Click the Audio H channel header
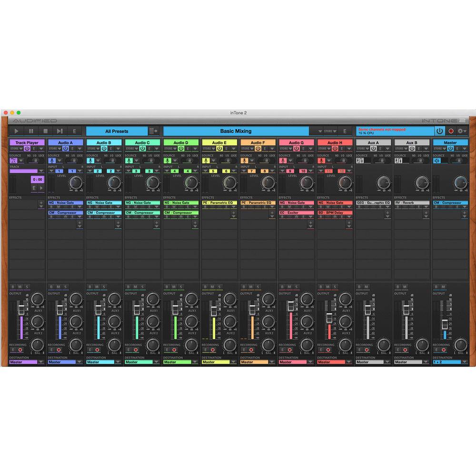 pos(335,142)
